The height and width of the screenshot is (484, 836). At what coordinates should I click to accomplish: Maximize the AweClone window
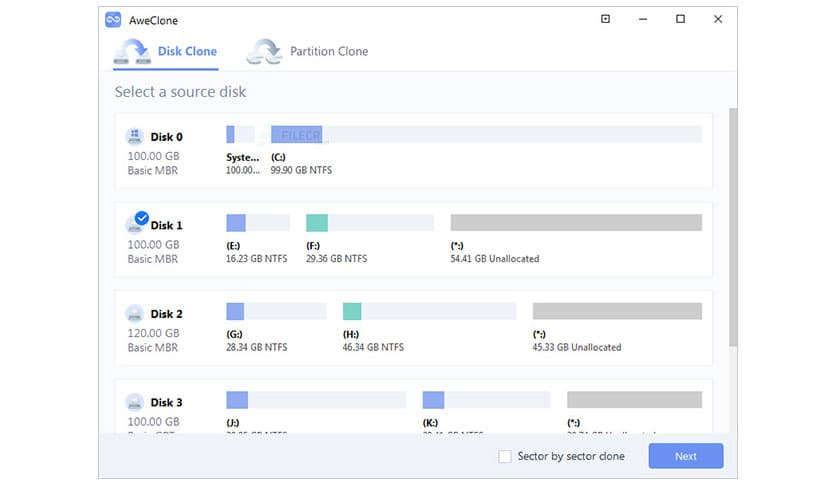680,19
